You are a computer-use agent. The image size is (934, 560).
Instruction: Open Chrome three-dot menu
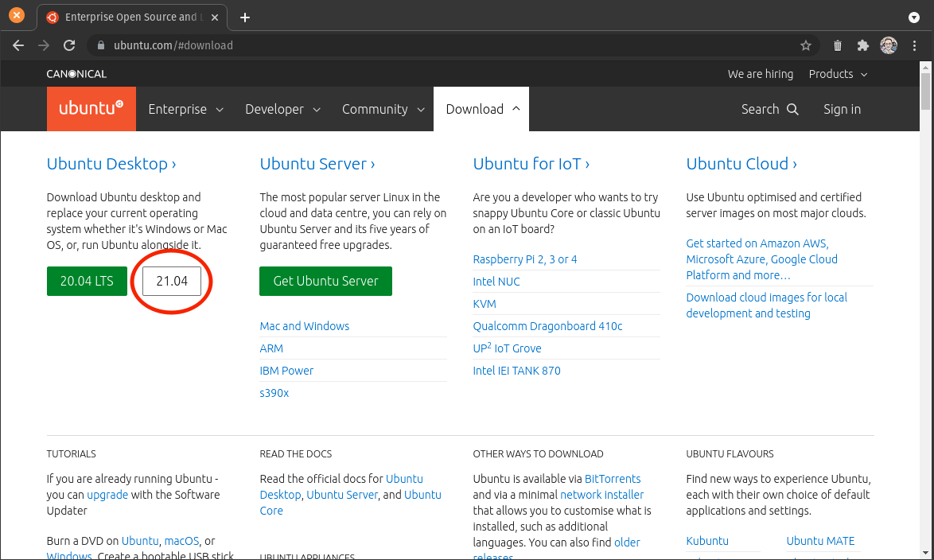pos(914,45)
